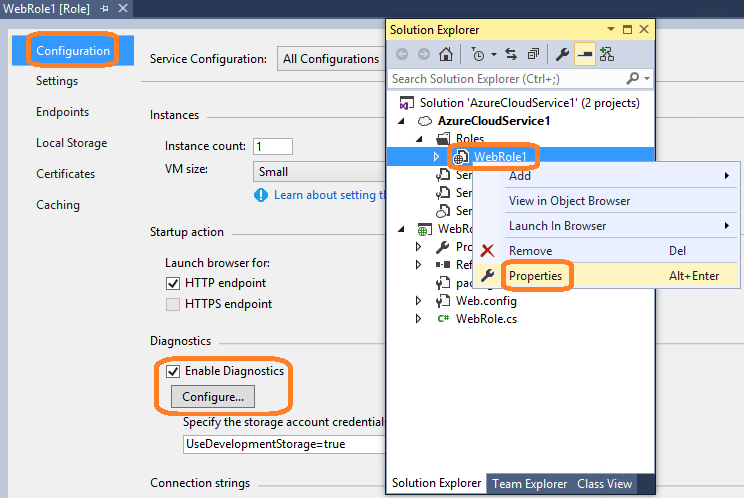
Task: Click the Pending Changes Filter clock icon
Action: click(x=478, y=55)
